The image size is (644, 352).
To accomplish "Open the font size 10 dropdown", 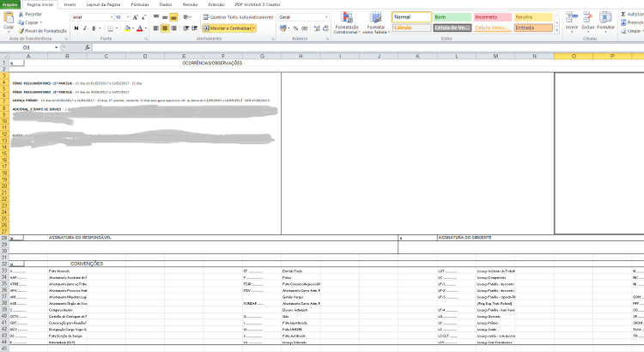I will click(128, 17).
